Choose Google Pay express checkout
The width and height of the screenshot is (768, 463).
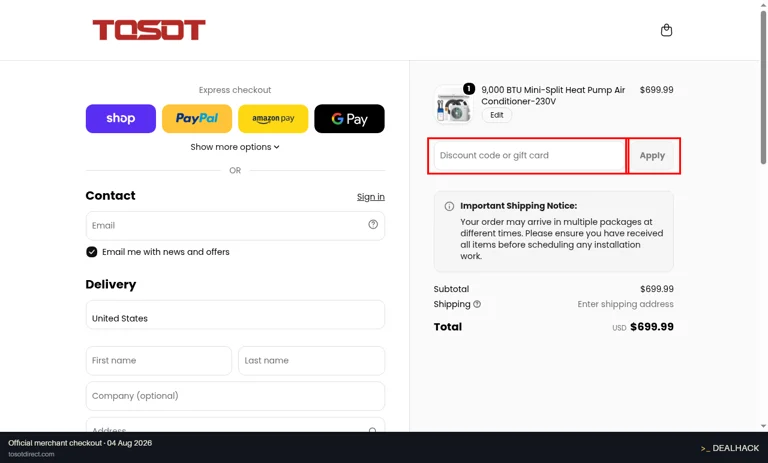pyautogui.click(x=349, y=119)
